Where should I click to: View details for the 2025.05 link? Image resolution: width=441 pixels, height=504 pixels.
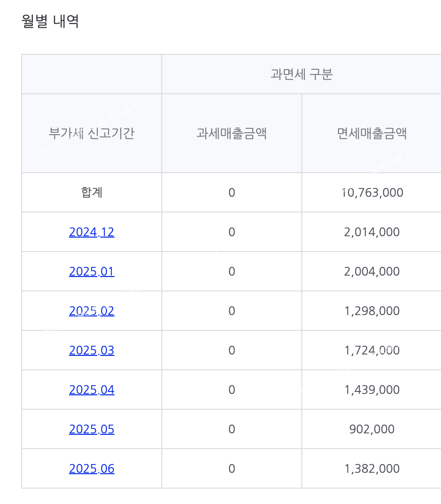click(91, 429)
